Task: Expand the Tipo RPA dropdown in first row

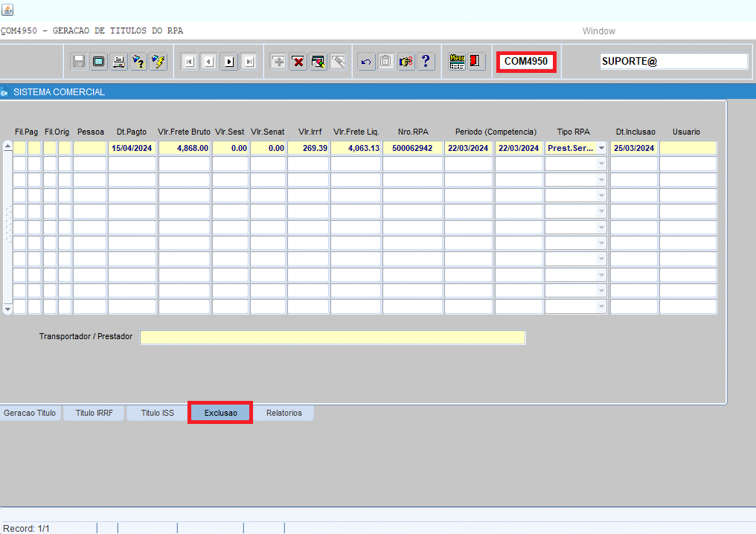Action: coord(601,148)
